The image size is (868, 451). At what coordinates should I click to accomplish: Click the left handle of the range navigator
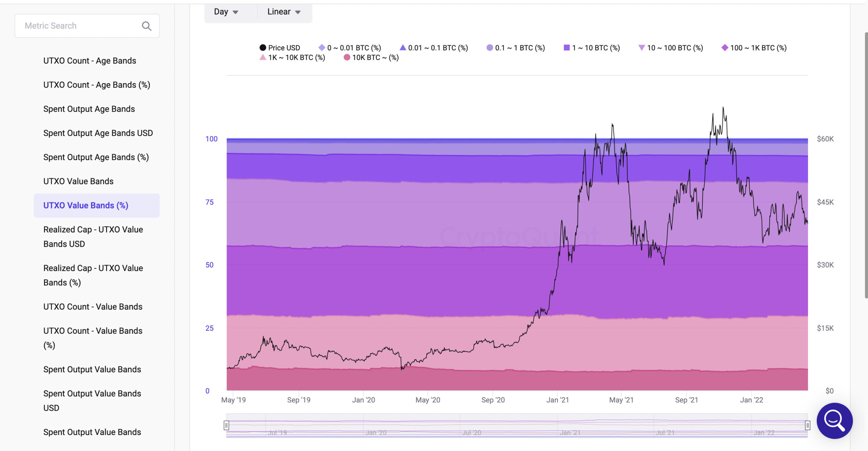pyautogui.click(x=226, y=425)
